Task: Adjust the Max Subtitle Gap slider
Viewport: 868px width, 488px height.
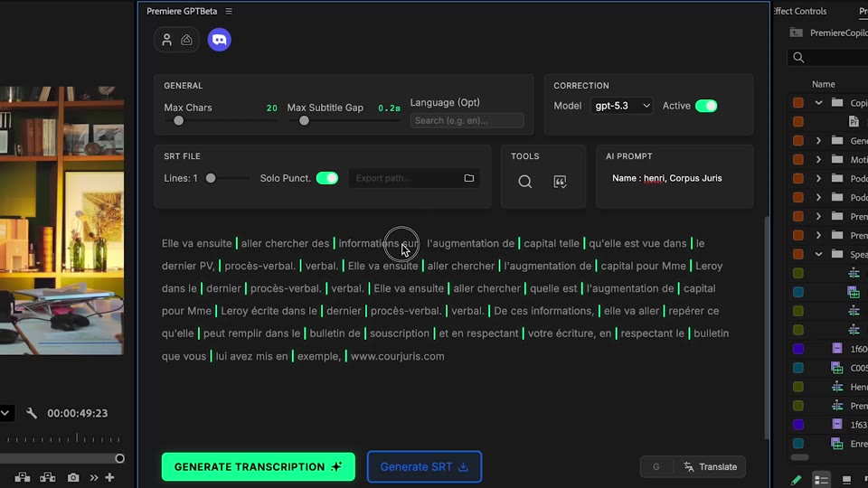Action: pos(304,120)
